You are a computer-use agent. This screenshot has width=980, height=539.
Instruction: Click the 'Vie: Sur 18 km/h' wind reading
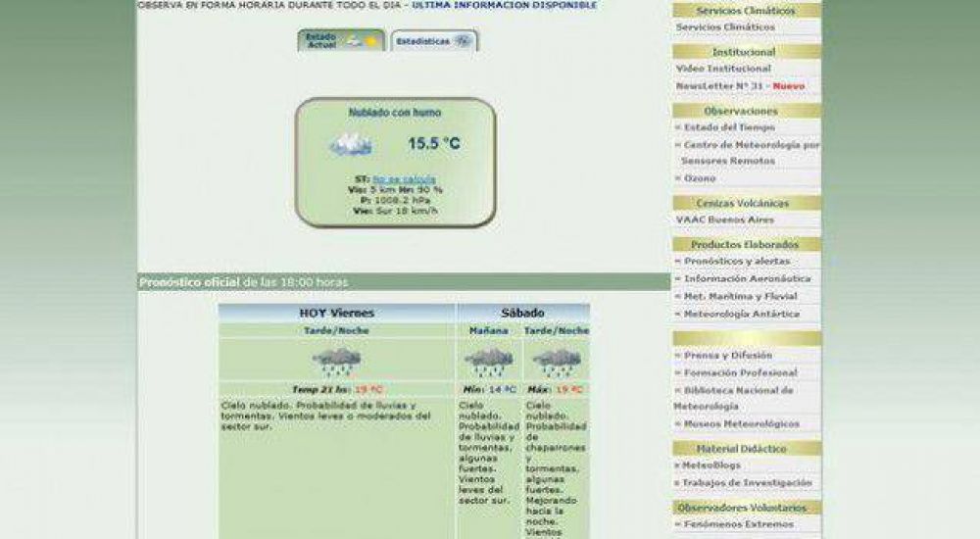(395, 212)
